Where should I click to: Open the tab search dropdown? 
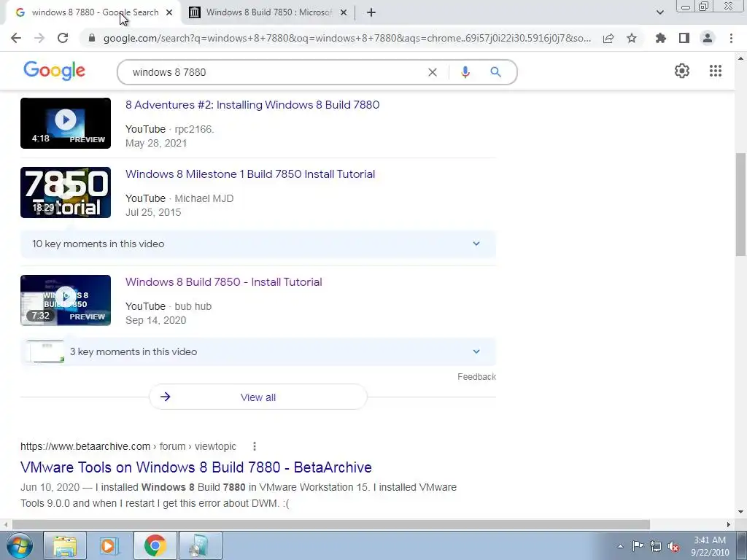659,12
